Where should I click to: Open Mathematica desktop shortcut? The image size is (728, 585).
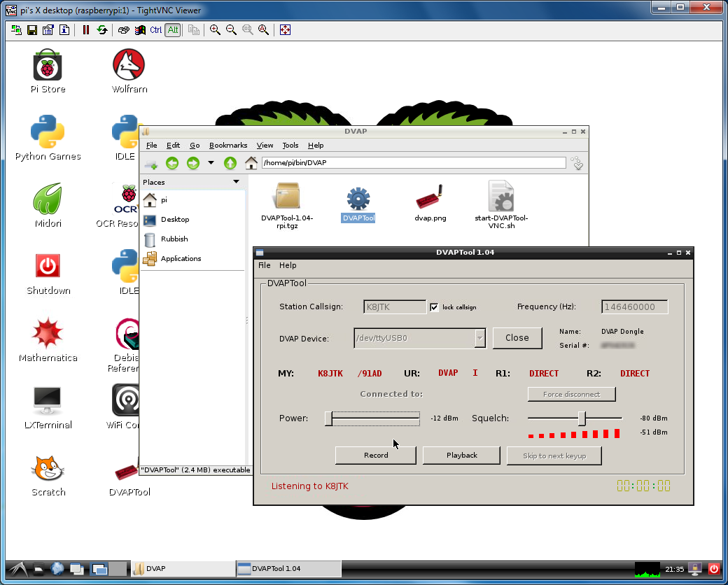[x=48, y=340]
